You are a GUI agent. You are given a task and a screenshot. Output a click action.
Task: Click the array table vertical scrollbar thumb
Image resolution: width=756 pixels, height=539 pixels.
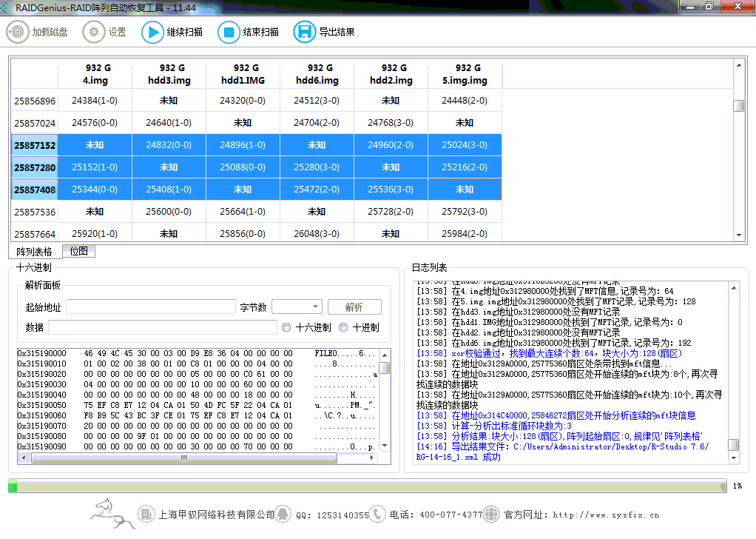pos(739,105)
